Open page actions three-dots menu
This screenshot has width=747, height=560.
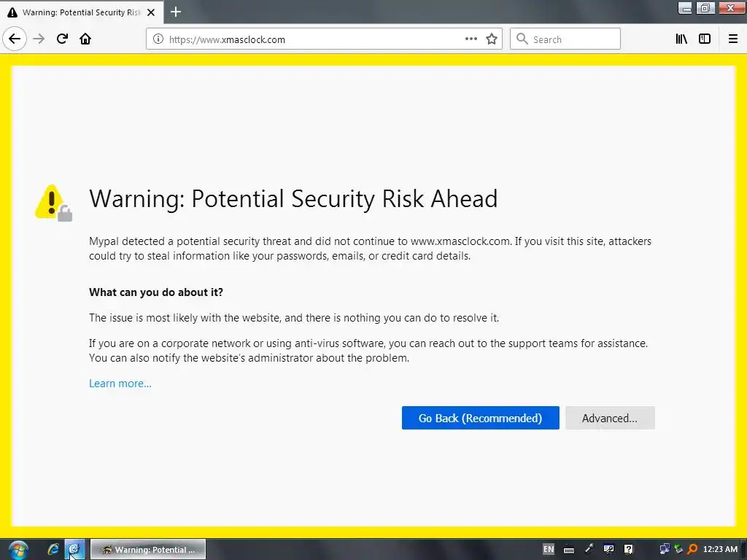click(x=471, y=39)
